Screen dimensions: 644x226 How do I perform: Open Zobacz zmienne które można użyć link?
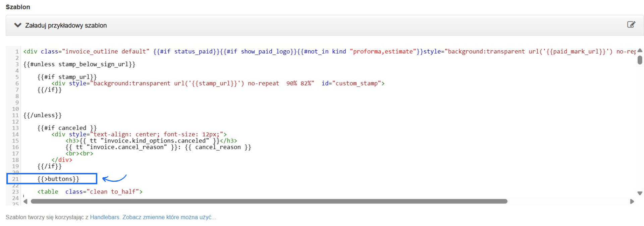coord(169,217)
